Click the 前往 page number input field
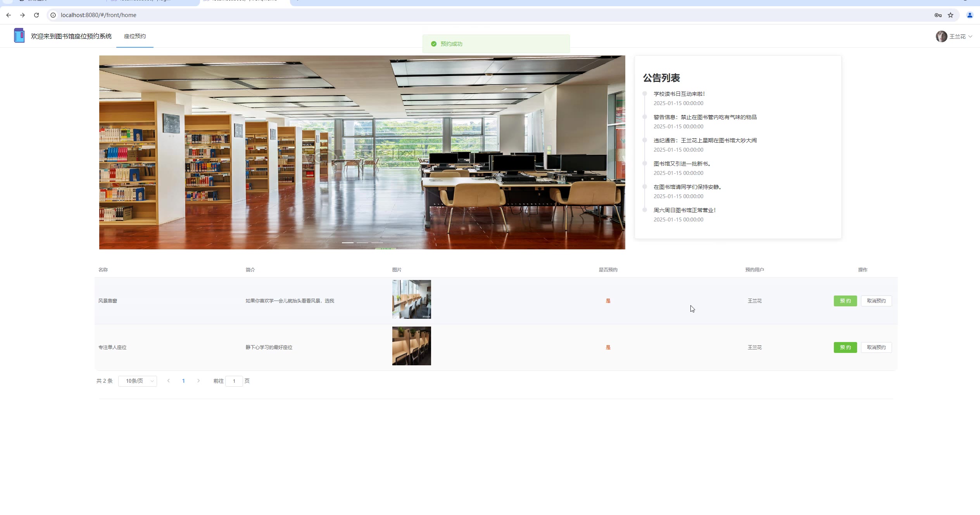The width and height of the screenshot is (980, 515). pyautogui.click(x=234, y=381)
